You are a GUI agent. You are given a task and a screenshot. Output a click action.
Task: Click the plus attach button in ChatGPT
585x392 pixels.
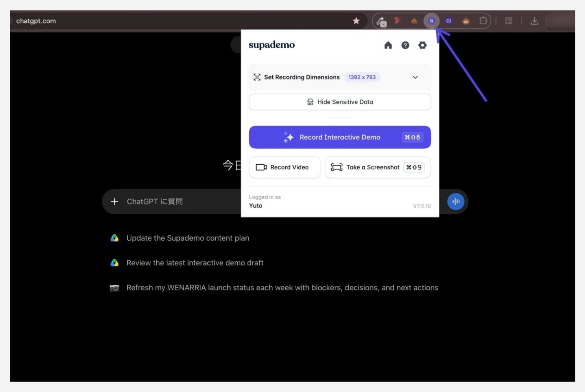click(114, 201)
